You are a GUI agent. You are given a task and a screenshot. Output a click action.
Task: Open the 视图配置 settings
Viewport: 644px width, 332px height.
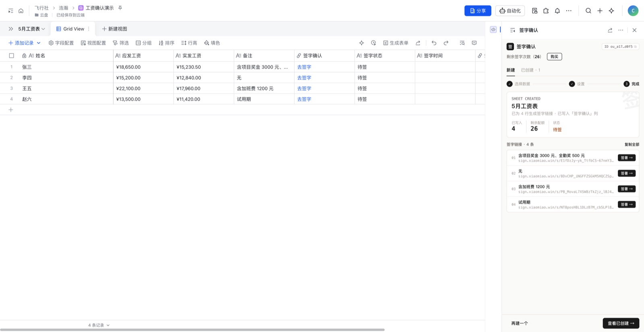click(93, 43)
